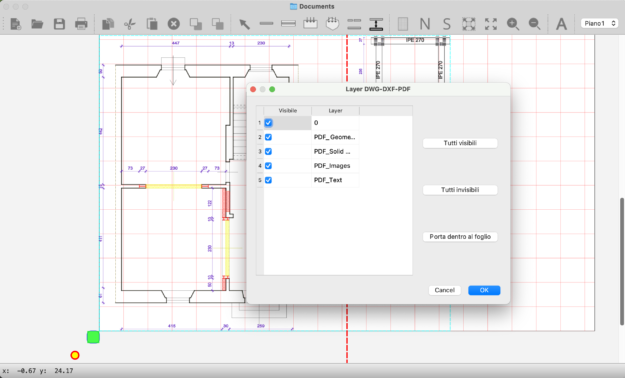
Task: Click the N toolbar icon
Action: pos(425,24)
